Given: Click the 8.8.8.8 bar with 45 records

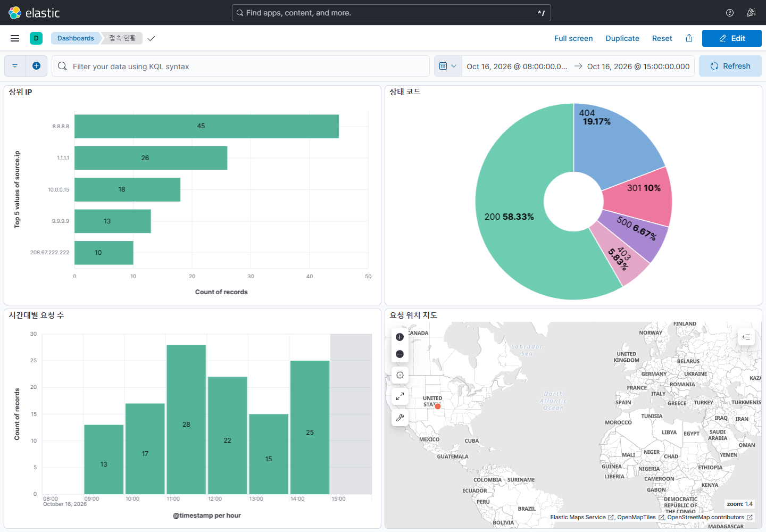Looking at the screenshot, I should tap(206, 126).
